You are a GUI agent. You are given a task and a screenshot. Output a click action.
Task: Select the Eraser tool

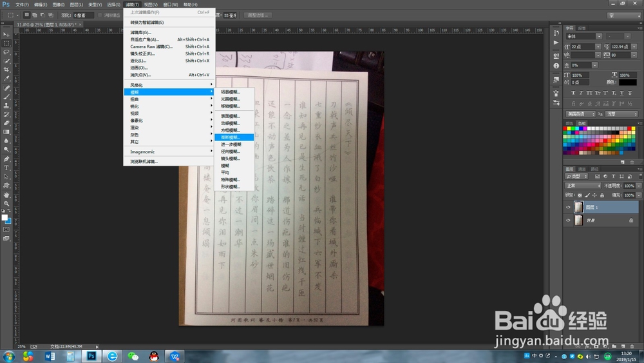tap(6, 123)
